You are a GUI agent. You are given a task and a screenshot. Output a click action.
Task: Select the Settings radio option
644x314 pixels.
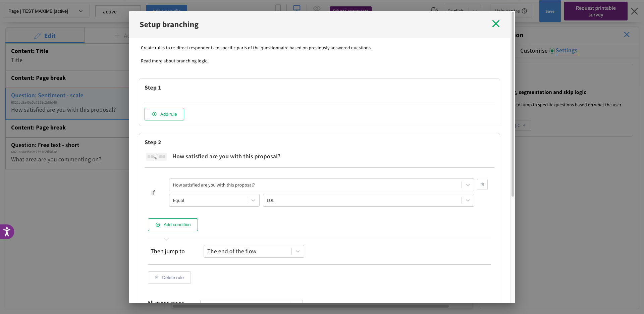pos(552,51)
